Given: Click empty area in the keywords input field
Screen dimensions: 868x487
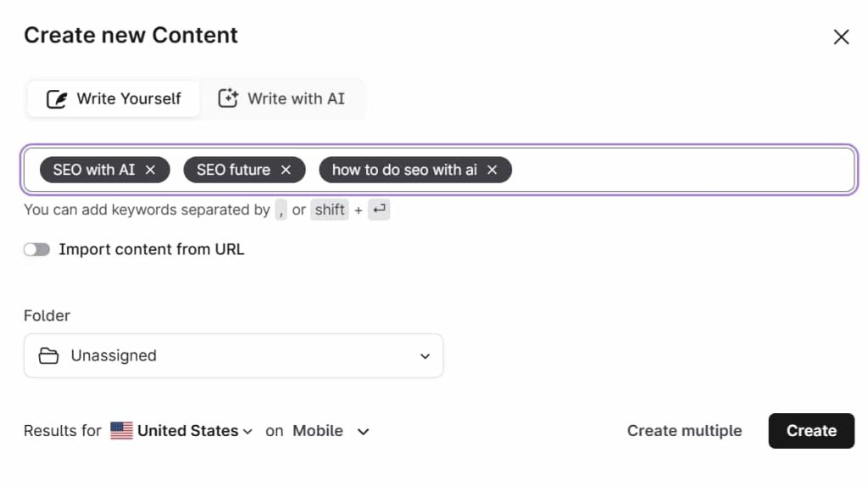Looking at the screenshot, I should tap(678, 170).
